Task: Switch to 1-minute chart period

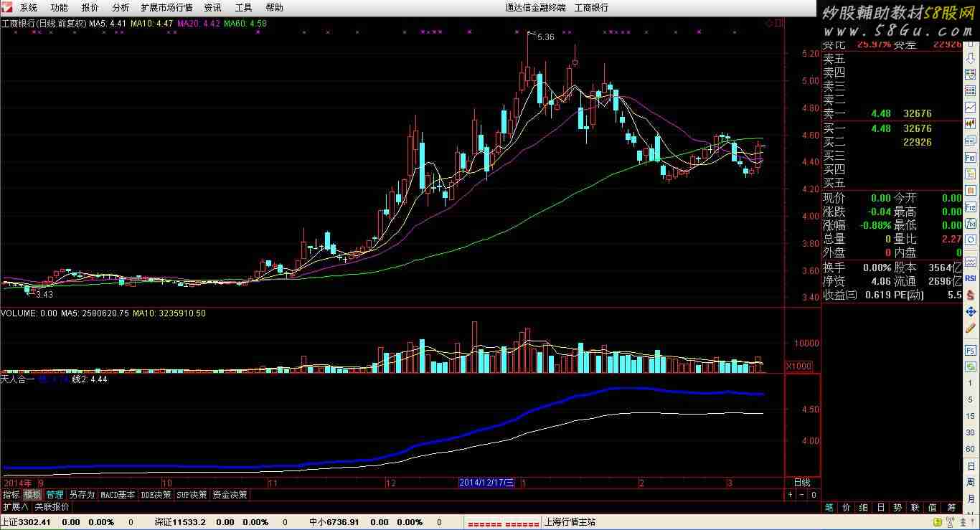Action: coord(970,382)
